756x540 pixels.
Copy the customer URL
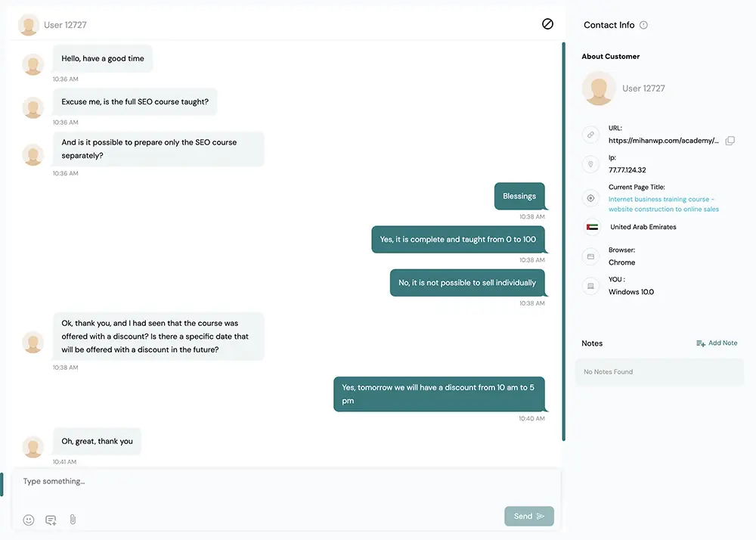tap(730, 141)
